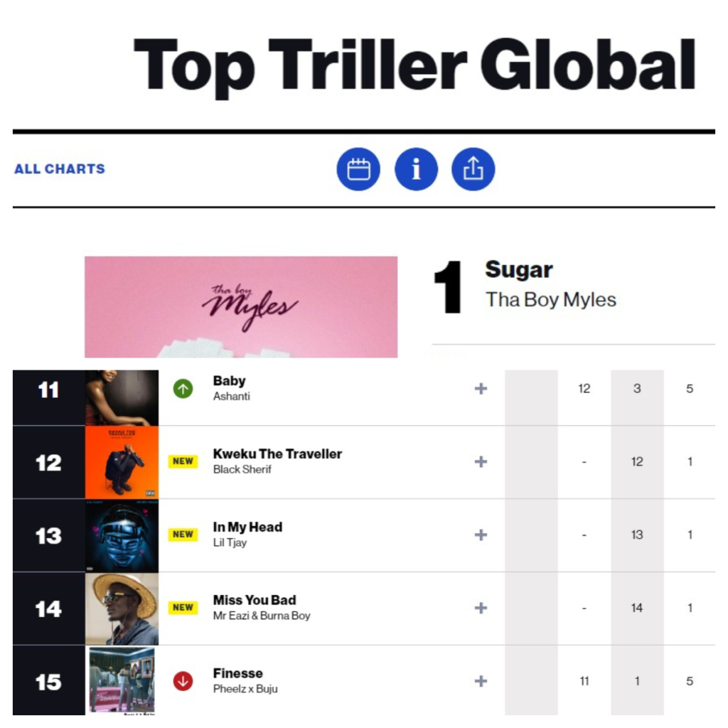Expand the Baby row plus icon
Image resolution: width=728 pixels, height=728 pixels.
pos(481,388)
